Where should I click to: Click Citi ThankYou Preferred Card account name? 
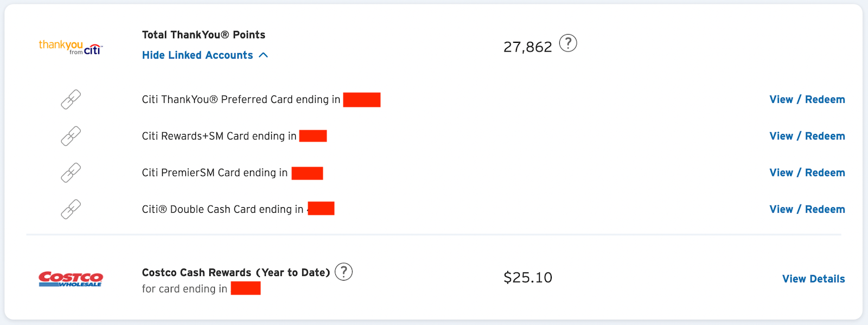241,99
